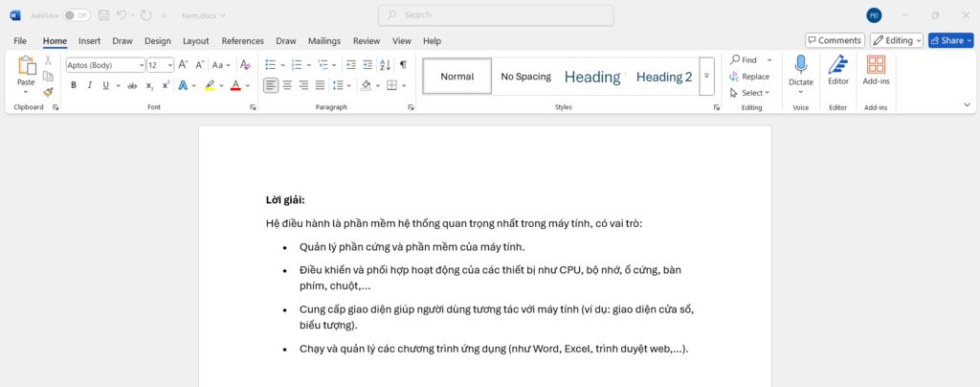Open the Mailings tab
980x387 pixels.
click(324, 41)
